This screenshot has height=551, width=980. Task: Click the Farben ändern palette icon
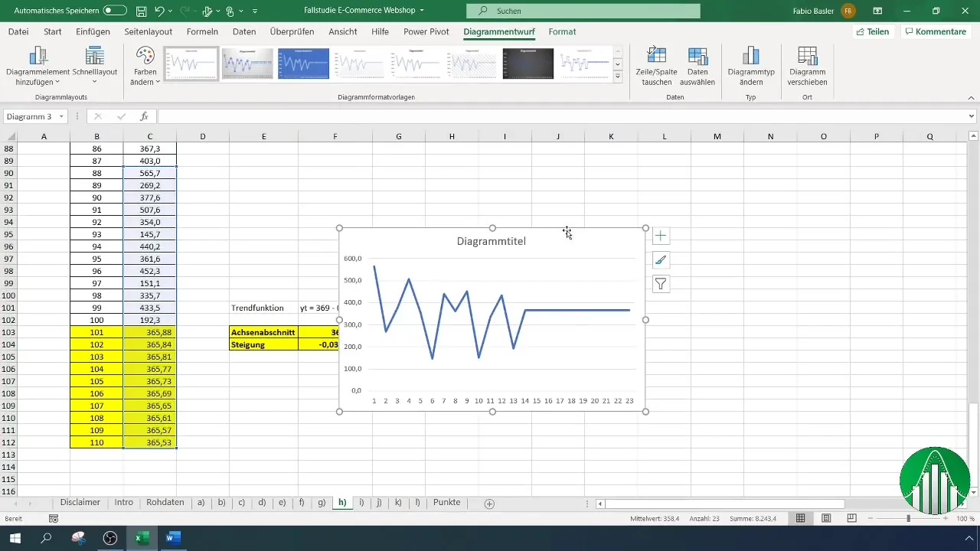(x=145, y=57)
